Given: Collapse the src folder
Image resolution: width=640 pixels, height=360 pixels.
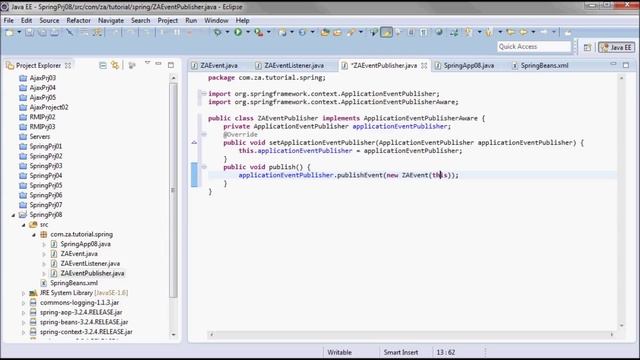Looking at the screenshot, I should coord(23,224).
